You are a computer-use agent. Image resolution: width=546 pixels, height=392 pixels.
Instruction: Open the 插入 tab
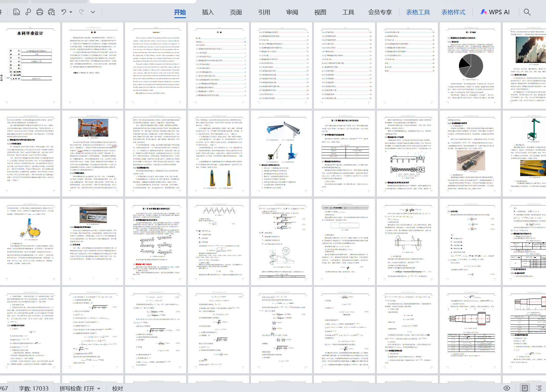[x=208, y=12]
